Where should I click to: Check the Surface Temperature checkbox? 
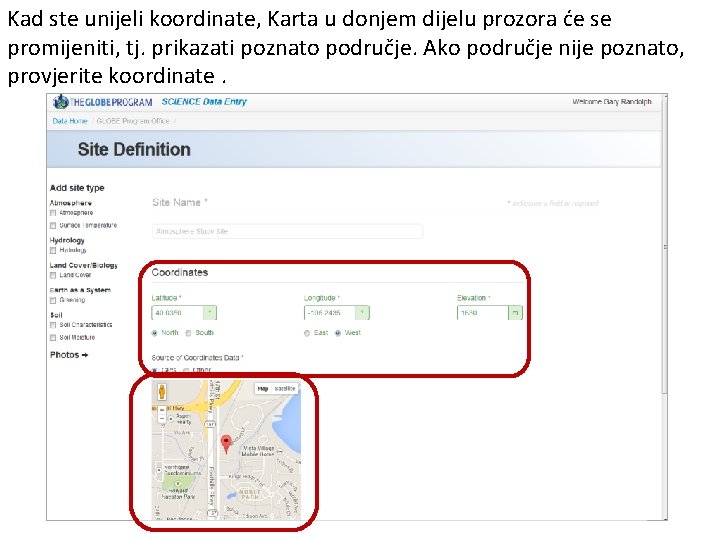click(53, 225)
